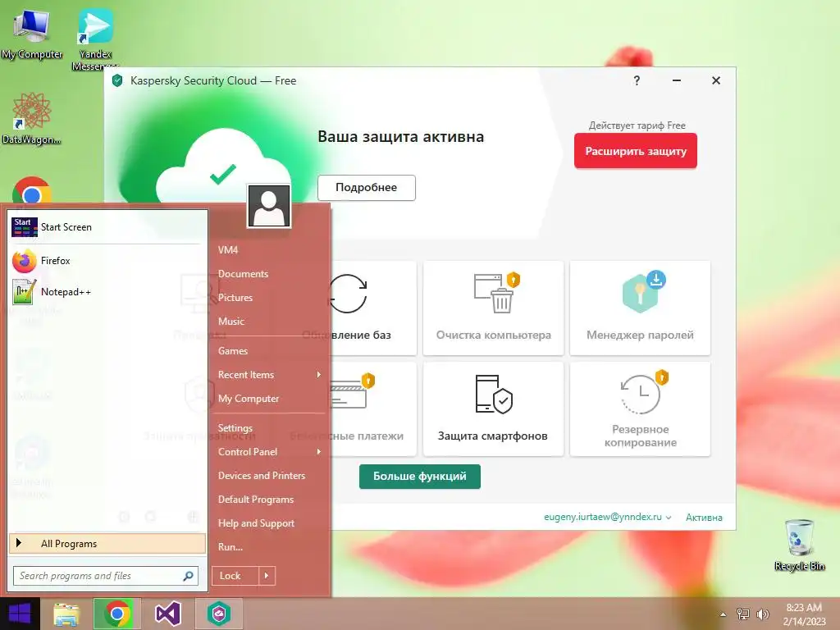This screenshot has width=840, height=630.
Task: Open Очистка компьютера tile
Action: (x=493, y=308)
